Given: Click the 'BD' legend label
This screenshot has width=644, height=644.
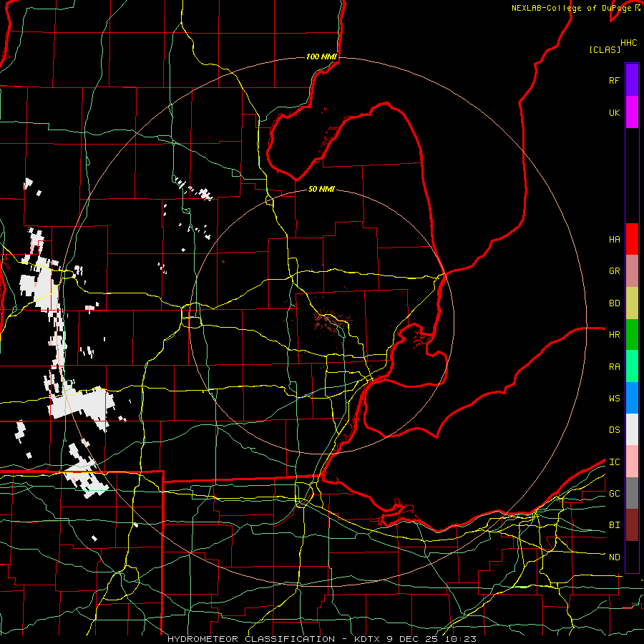Looking at the screenshot, I should [615, 303].
